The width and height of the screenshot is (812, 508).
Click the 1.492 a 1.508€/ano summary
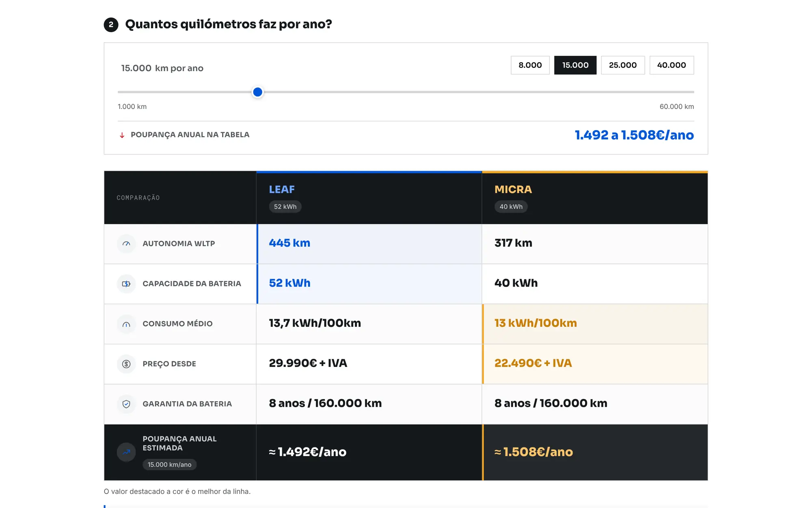click(x=634, y=135)
